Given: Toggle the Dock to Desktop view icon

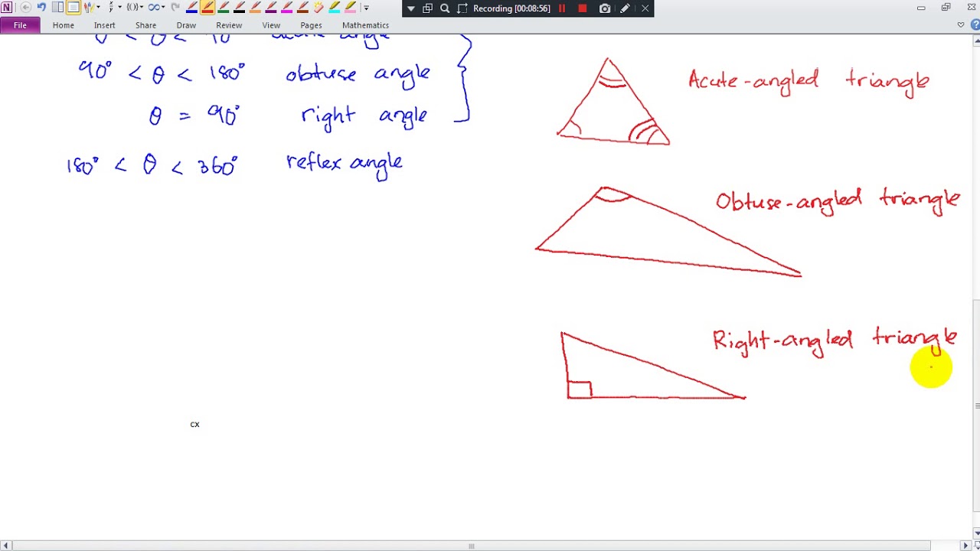Looking at the screenshot, I should (57, 8).
